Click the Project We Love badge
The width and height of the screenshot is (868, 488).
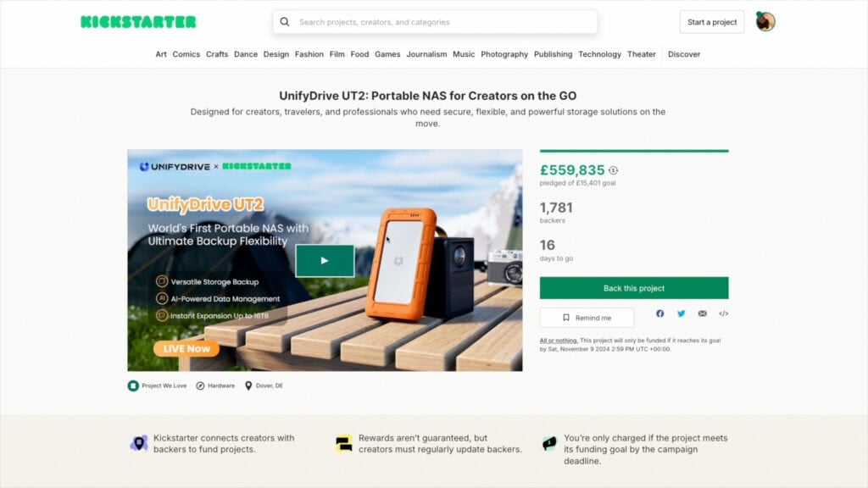pyautogui.click(x=157, y=385)
